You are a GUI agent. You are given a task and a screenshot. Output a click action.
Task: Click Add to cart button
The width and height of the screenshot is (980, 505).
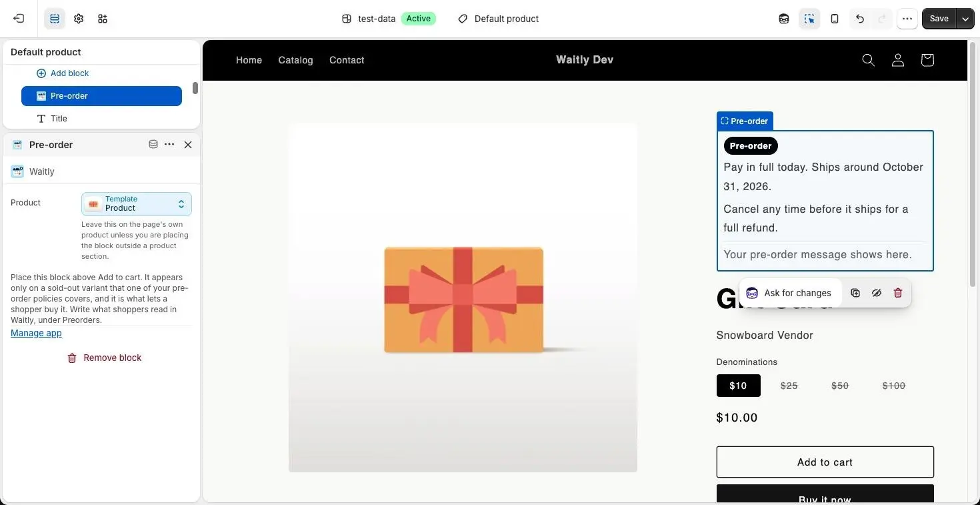[825, 462]
